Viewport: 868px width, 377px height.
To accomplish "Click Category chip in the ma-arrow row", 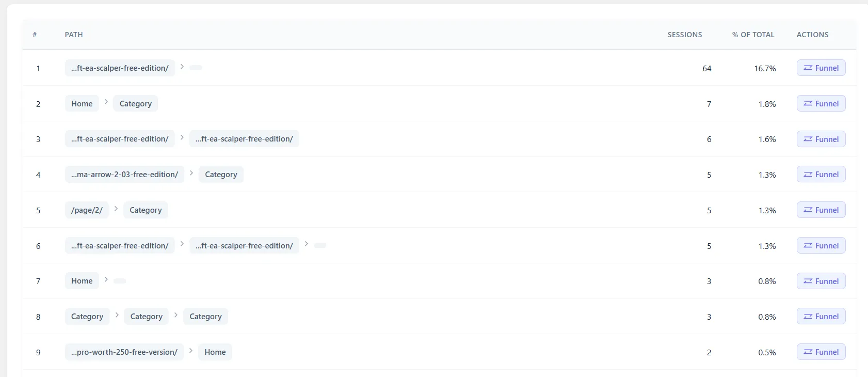I will [x=221, y=175].
